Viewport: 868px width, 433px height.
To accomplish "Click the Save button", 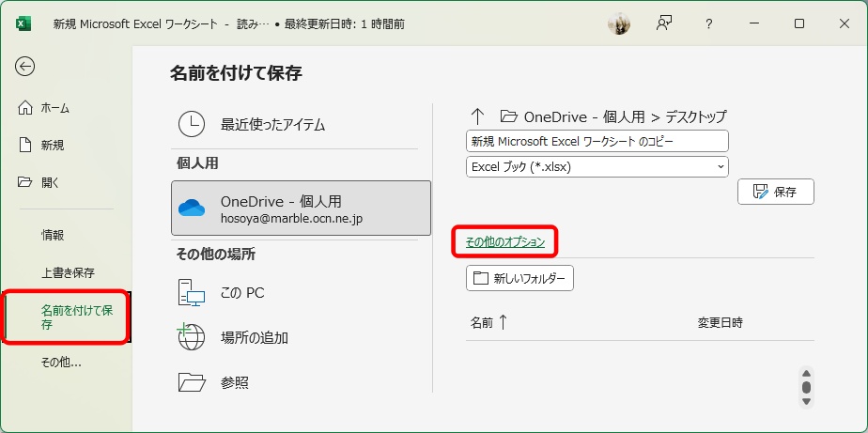I will click(x=775, y=192).
